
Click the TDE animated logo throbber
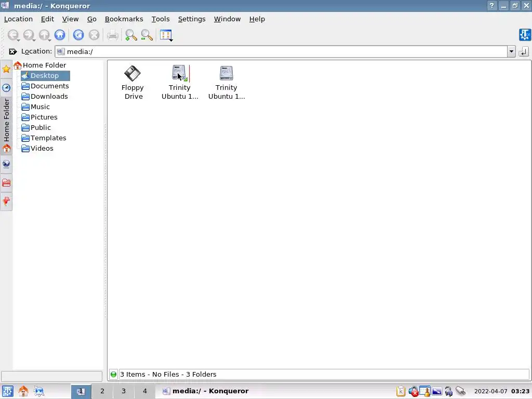tap(525, 35)
